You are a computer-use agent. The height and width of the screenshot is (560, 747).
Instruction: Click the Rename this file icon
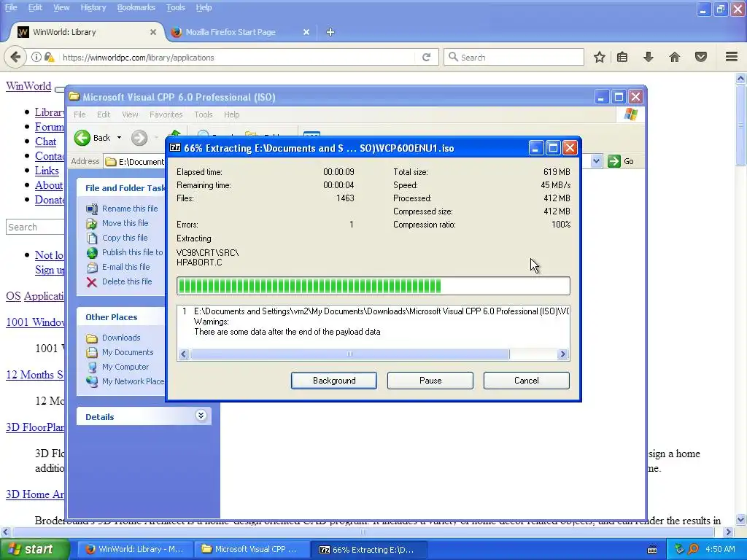(91, 209)
